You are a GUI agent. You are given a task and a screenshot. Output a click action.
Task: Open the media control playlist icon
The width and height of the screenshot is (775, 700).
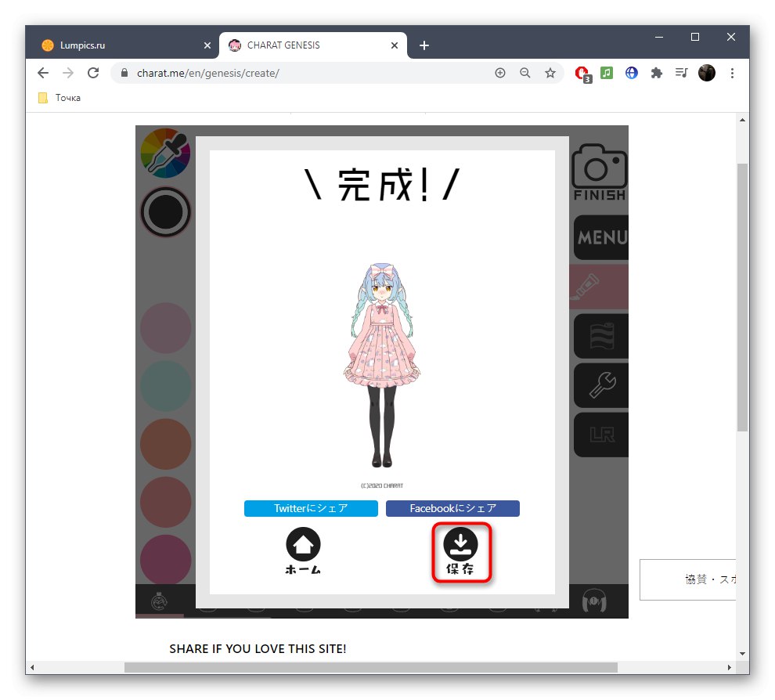682,73
